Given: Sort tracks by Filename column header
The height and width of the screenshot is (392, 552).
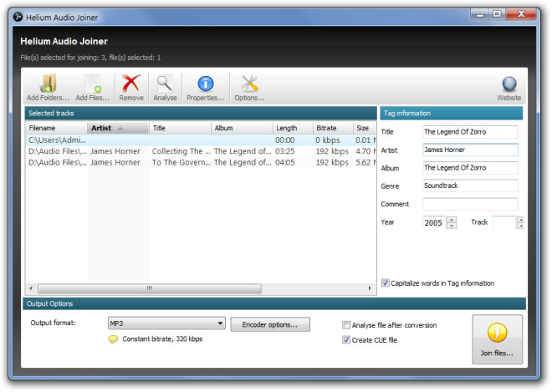Looking at the screenshot, I should pyautogui.click(x=56, y=128).
